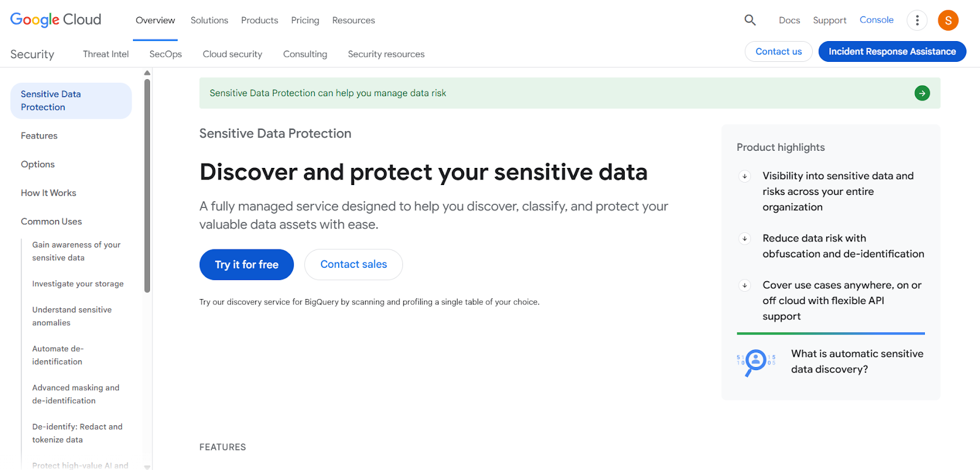Click Investigate your storage in the sidebar
The width and height of the screenshot is (980, 470).
click(78, 284)
